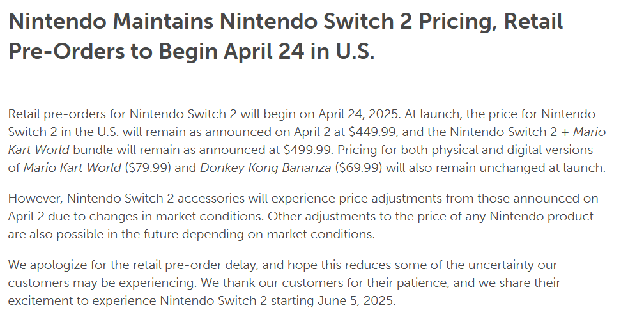Screen dimensions: 644x317
Task: Click the ($69.99) Donkey Kong Bananza price
Action: 358,168
